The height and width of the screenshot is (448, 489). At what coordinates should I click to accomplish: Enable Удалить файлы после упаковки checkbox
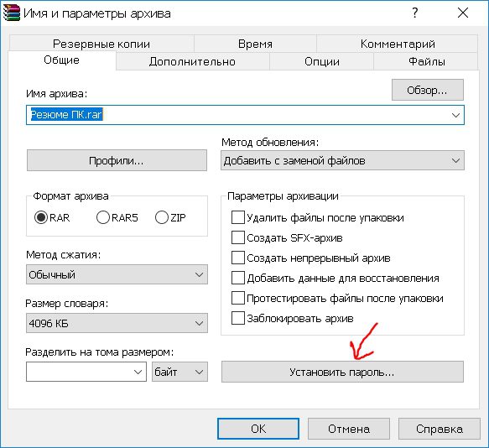click(238, 217)
